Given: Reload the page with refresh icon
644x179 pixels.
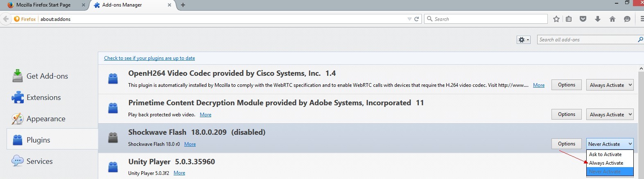Looking at the screenshot, I should coord(417,19).
